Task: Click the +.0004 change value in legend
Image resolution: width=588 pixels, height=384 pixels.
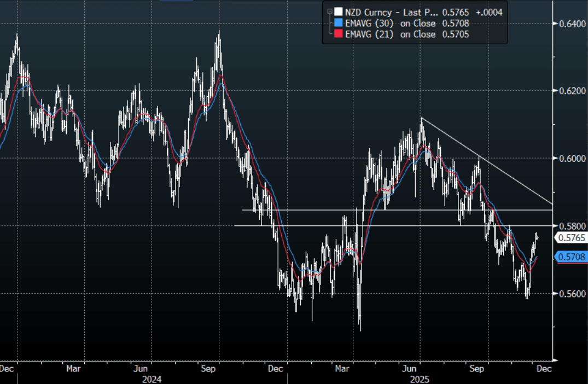Action: click(x=489, y=11)
